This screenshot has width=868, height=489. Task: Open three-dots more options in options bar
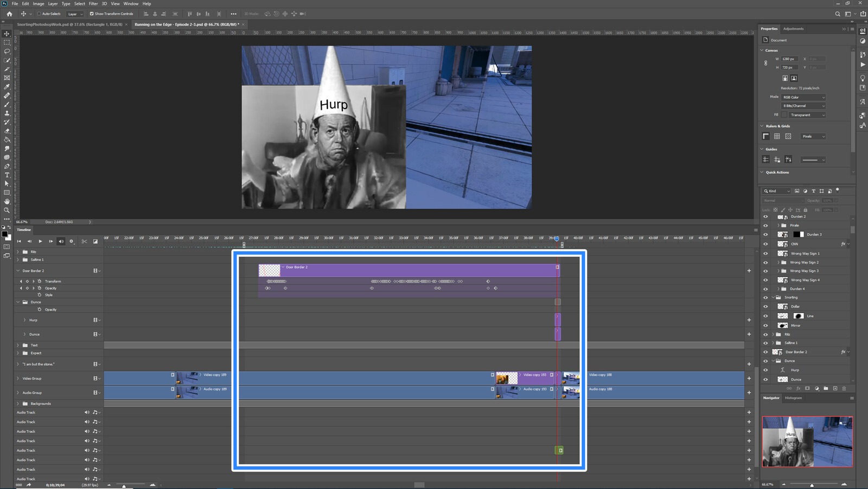pos(233,14)
